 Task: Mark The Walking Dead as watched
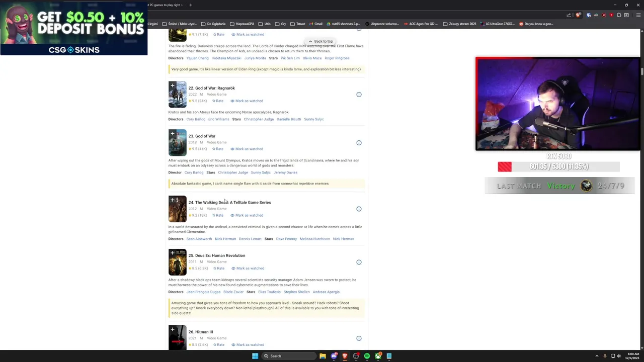point(247,215)
